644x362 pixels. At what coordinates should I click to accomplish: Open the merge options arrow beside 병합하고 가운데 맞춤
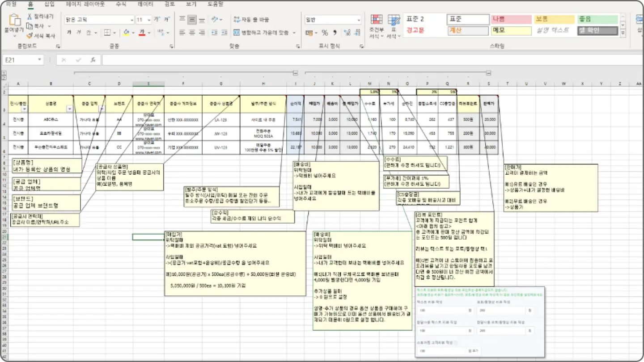[x=294, y=33]
